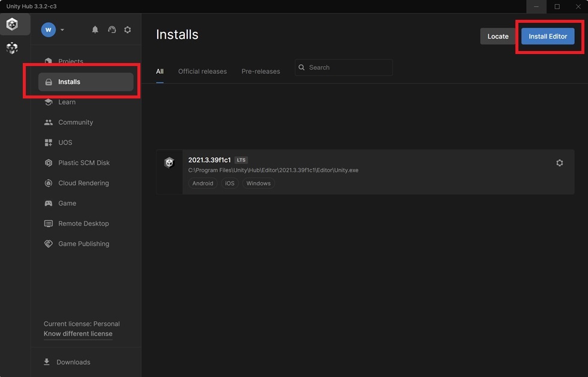Go to Plastic SCM Disk section
The width and height of the screenshot is (588, 377).
click(77, 163)
